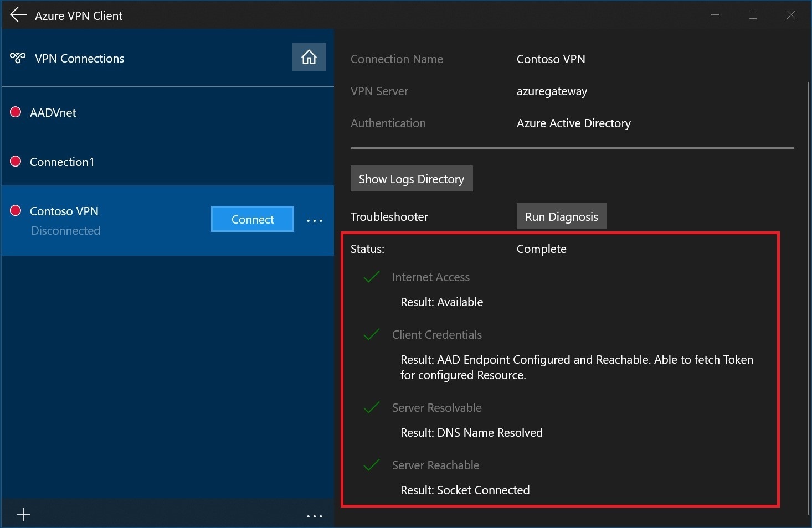
Task: Select the AADVnet connection
Action: coord(167,113)
